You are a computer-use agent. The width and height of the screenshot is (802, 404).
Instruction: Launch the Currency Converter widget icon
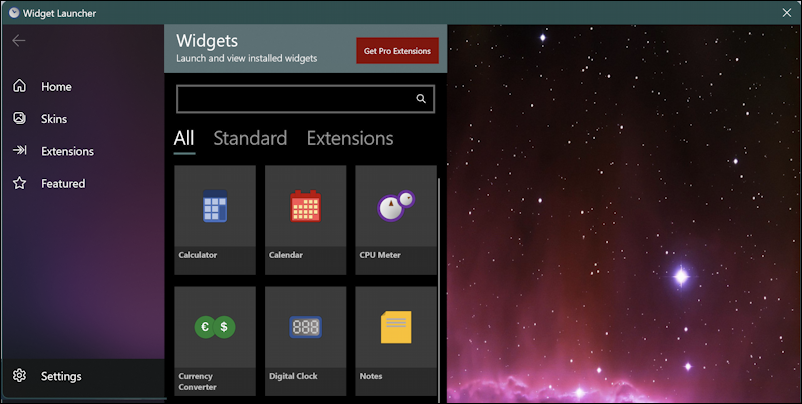coord(215,327)
